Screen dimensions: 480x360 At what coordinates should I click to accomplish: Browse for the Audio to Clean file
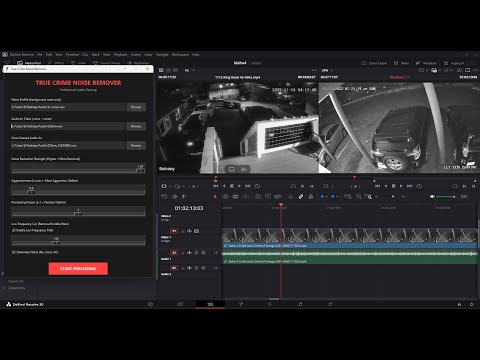(136, 126)
